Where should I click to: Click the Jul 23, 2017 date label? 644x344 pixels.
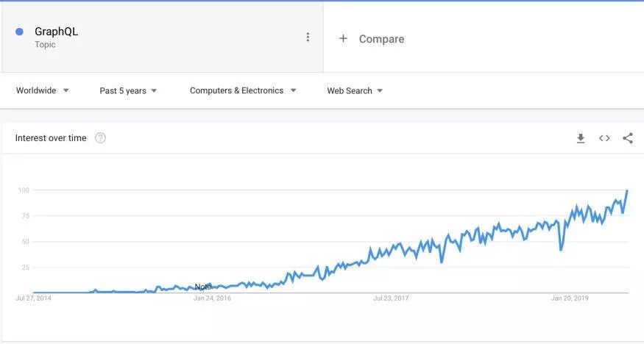tap(391, 298)
